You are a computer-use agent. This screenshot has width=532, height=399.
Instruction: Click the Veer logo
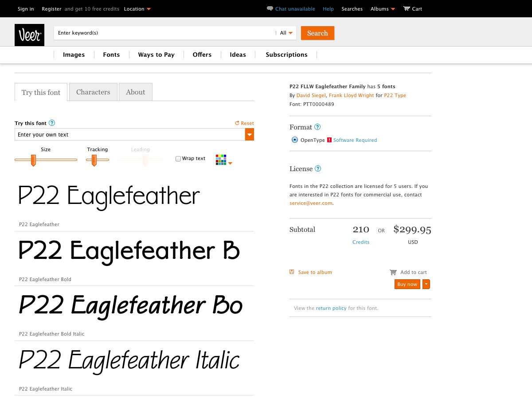[x=29, y=35]
